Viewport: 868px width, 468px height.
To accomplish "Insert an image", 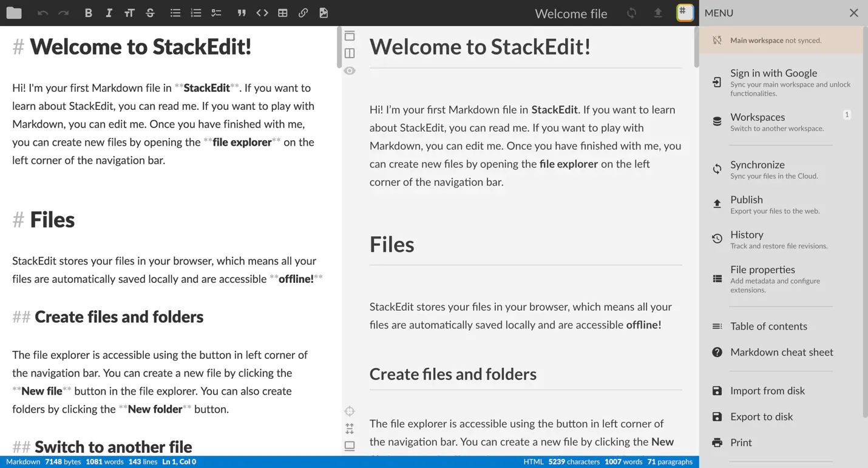I will [x=324, y=13].
